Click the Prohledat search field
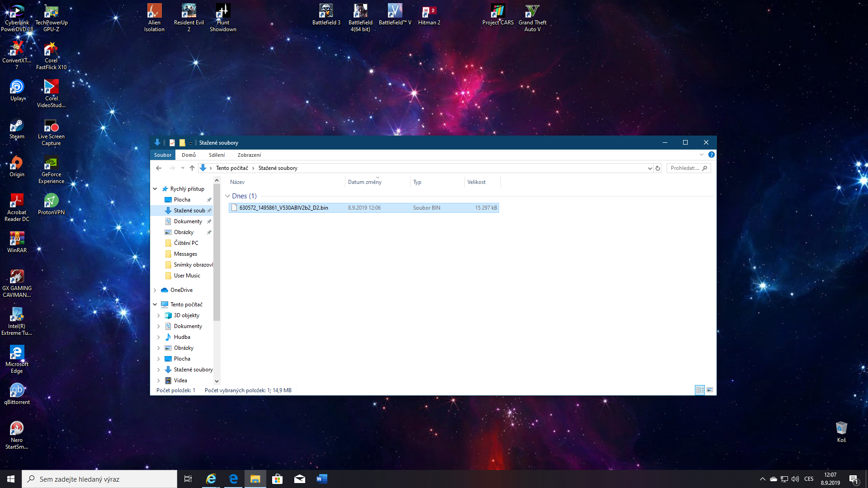Viewport: 868px width, 488px height. coord(684,168)
